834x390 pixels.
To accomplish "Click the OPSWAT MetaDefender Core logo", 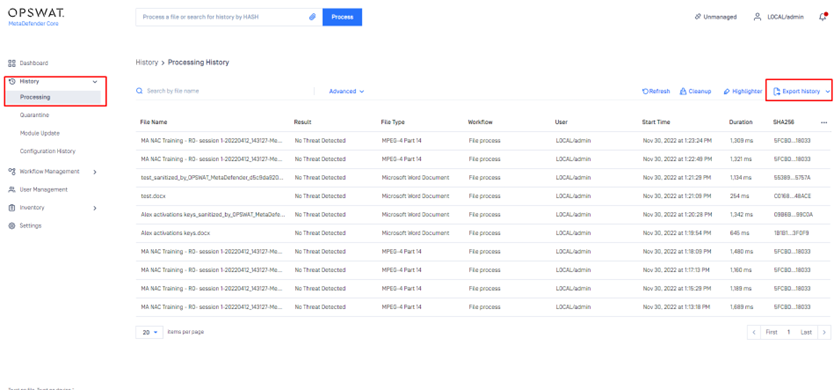I will (x=36, y=17).
